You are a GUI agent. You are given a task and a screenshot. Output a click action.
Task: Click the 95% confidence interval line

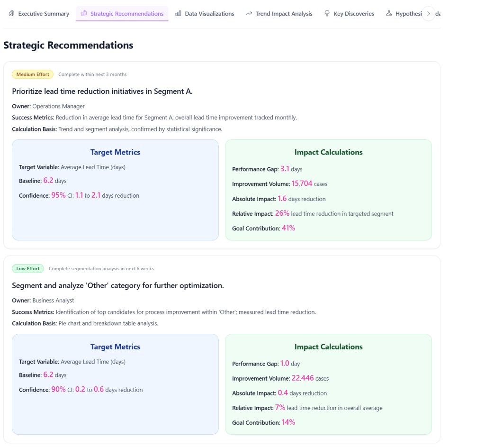[79, 195]
